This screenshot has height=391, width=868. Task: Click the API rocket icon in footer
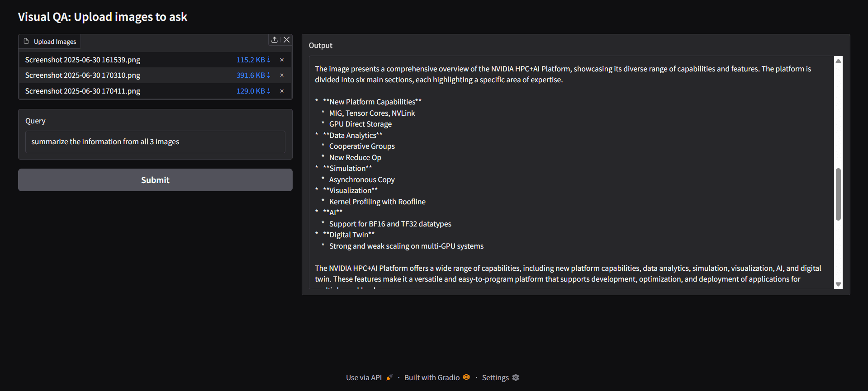tap(389, 377)
